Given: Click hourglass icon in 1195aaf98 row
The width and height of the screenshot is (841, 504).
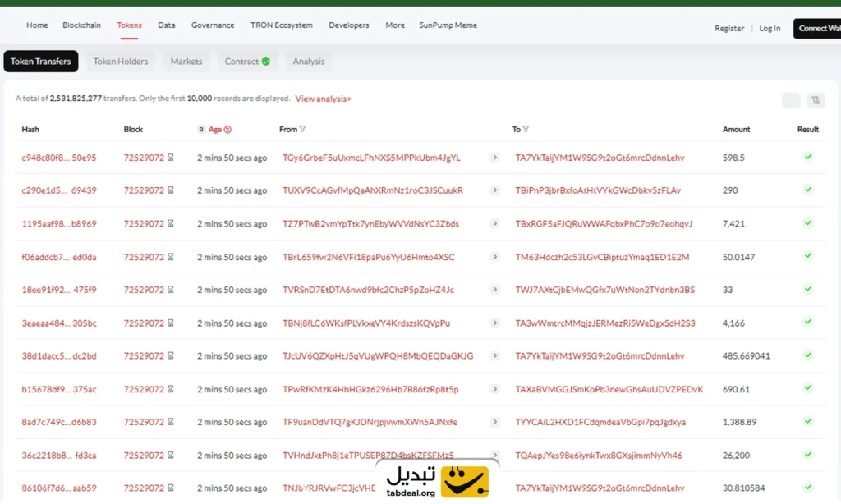Looking at the screenshot, I should [x=171, y=223].
